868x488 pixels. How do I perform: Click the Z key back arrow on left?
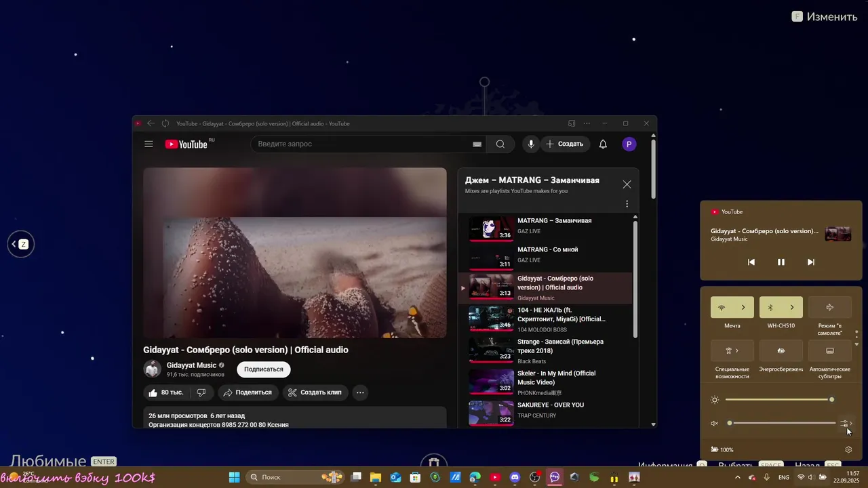pyautogui.click(x=20, y=244)
